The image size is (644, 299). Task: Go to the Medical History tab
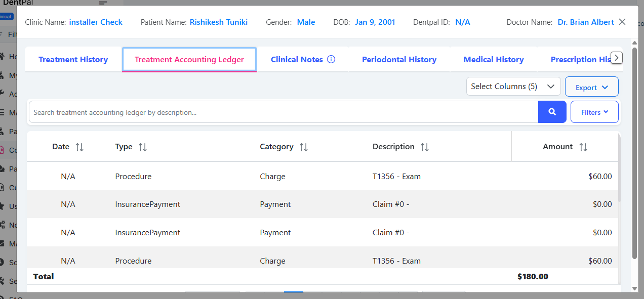point(493,60)
